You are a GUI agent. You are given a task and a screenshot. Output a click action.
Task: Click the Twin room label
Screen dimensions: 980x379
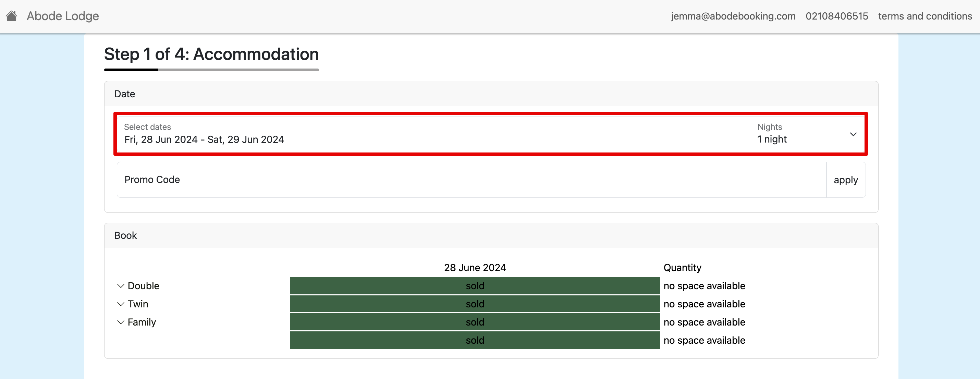coord(138,304)
